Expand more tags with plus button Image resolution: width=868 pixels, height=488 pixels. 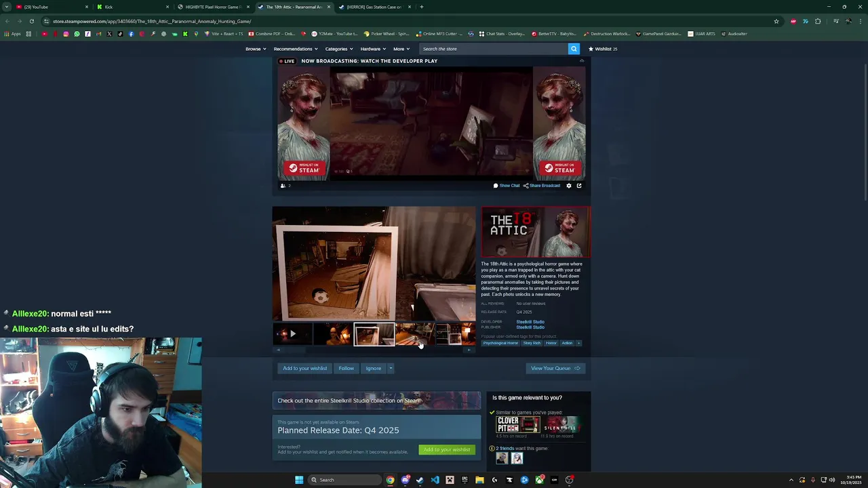578,343
